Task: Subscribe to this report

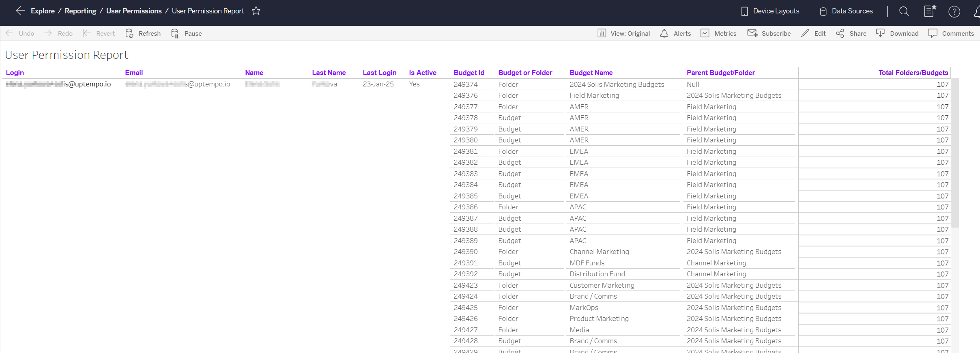Action: tap(769, 33)
